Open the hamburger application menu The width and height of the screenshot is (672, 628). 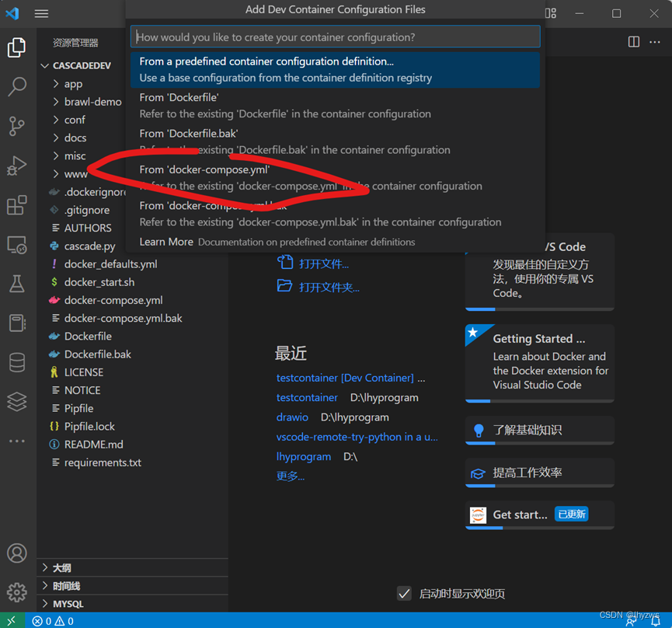coord(41,14)
